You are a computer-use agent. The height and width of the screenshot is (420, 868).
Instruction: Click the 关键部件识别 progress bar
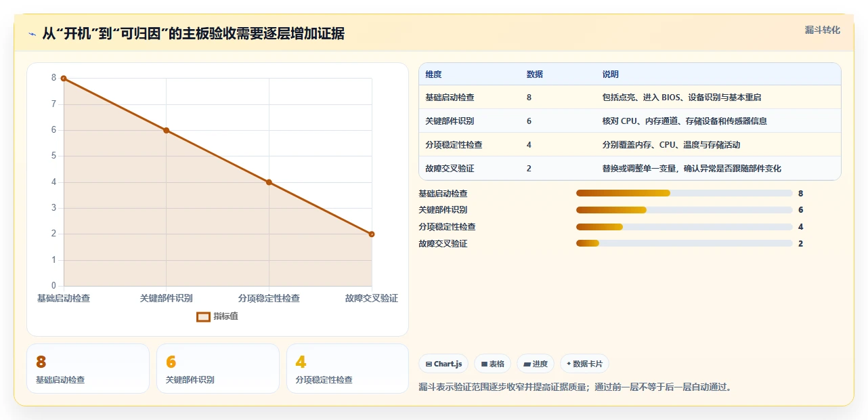(684, 210)
